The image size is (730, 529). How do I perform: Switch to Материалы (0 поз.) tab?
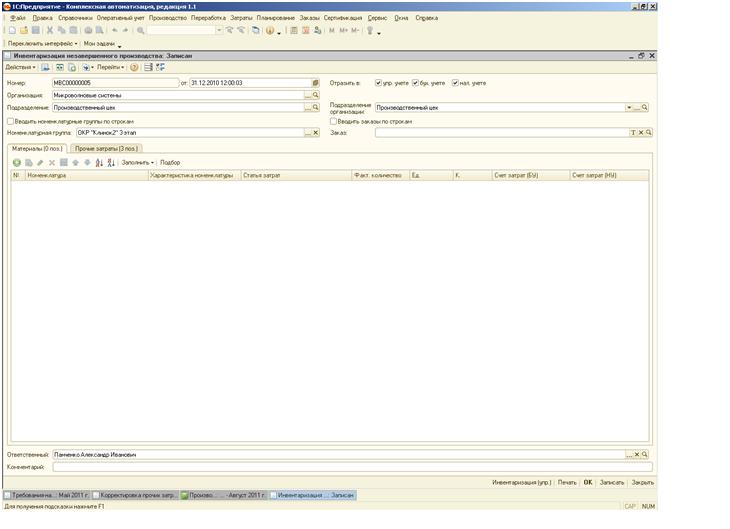(37, 149)
